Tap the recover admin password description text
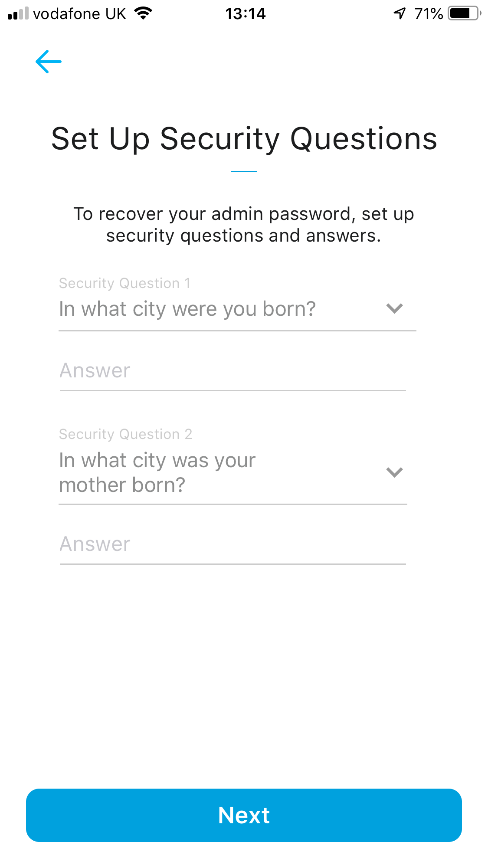This screenshot has height=868, width=488. (x=244, y=225)
